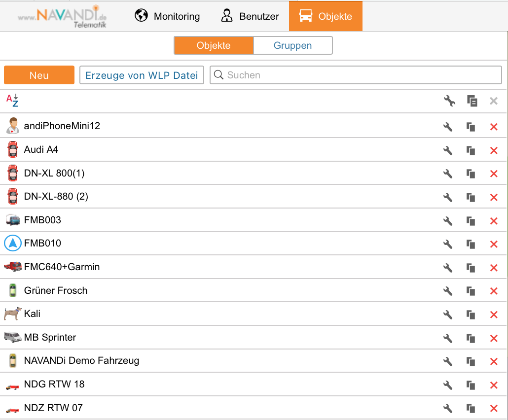The width and height of the screenshot is (508, 420).
Task: Open wrench settings for Grüner Frosch
Action: (x=448, y=291)
